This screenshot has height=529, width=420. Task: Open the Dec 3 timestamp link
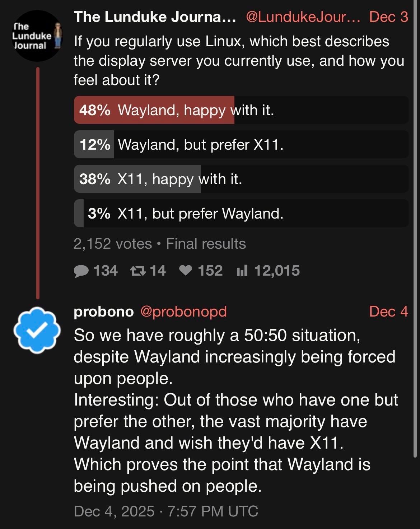tap(388, 17)
